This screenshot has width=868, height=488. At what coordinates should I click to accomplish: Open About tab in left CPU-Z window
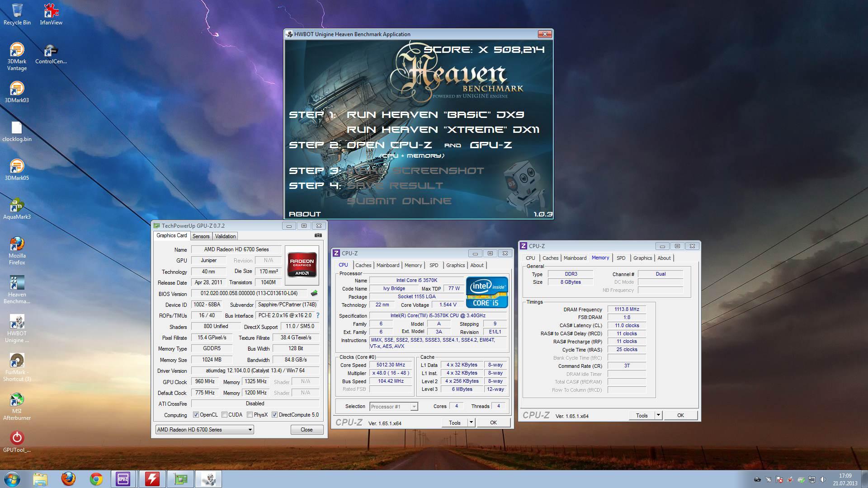pos(477,265)
